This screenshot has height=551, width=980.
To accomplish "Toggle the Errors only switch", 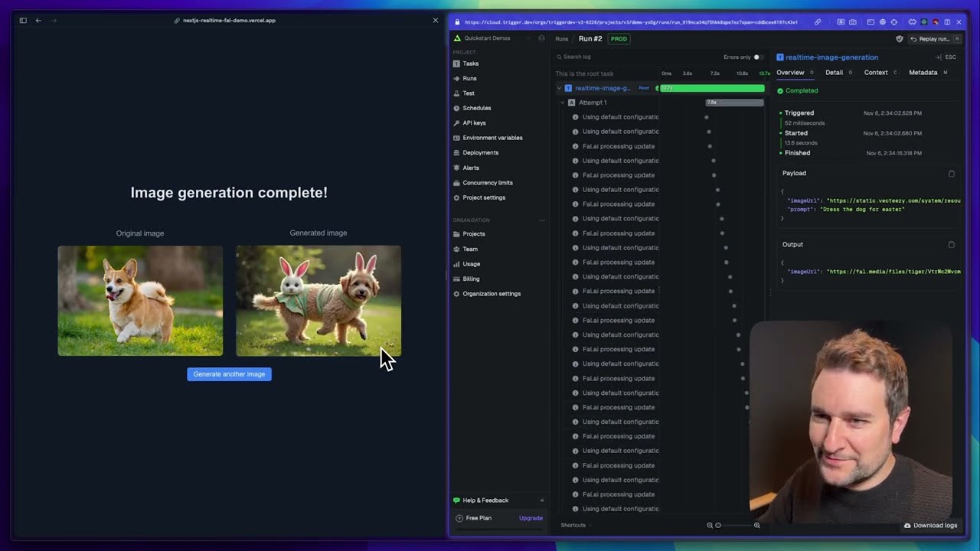I will click(x=757, y=57).
